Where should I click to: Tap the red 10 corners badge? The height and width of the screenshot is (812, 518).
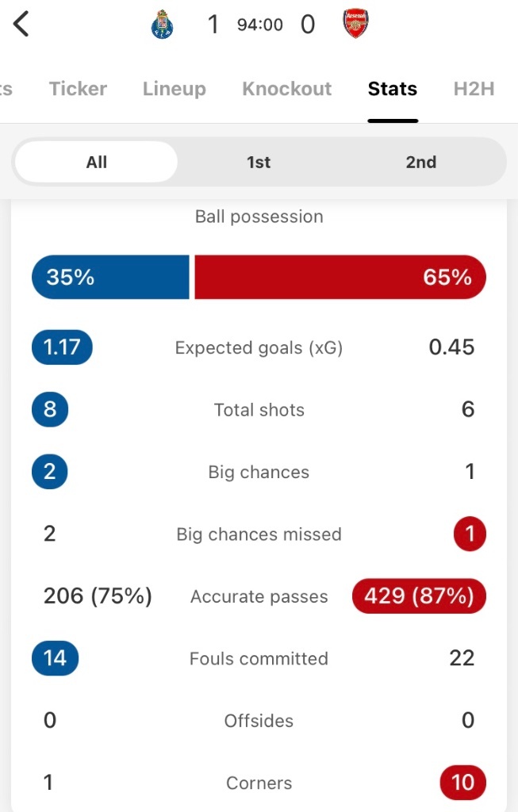[462, 783]
